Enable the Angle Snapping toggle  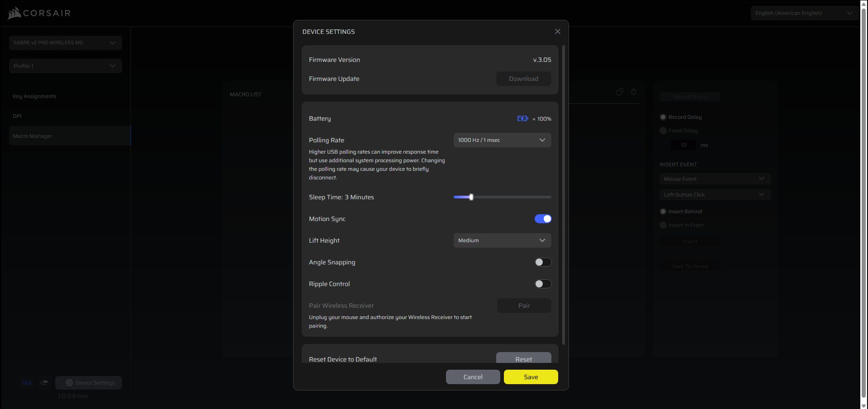543,262
